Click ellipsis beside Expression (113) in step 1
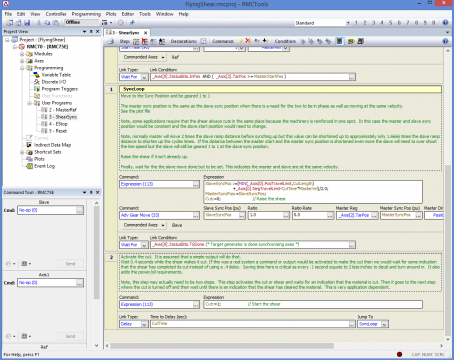This screenshot has height=360, width=454. 196,184
